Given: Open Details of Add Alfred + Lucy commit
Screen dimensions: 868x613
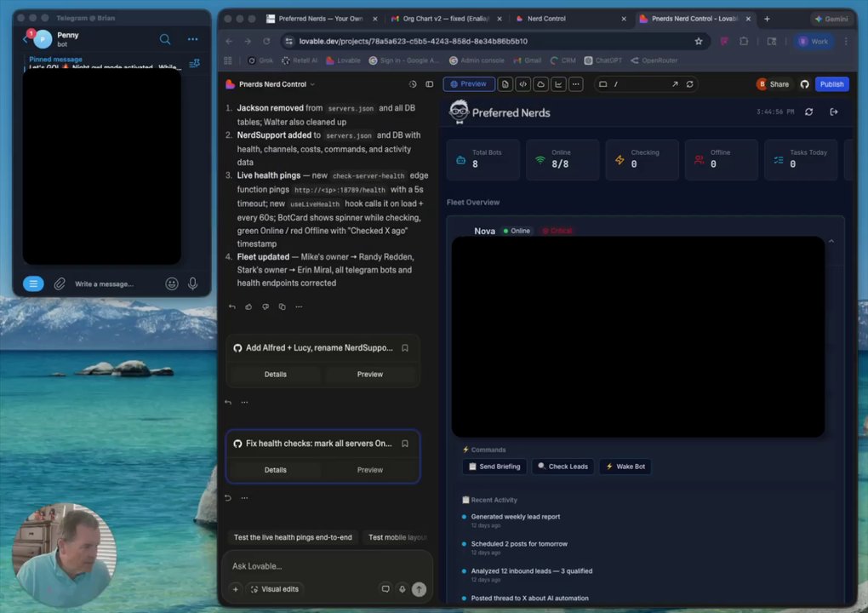Looking at the screenshot, I should [x=275, y=375].
